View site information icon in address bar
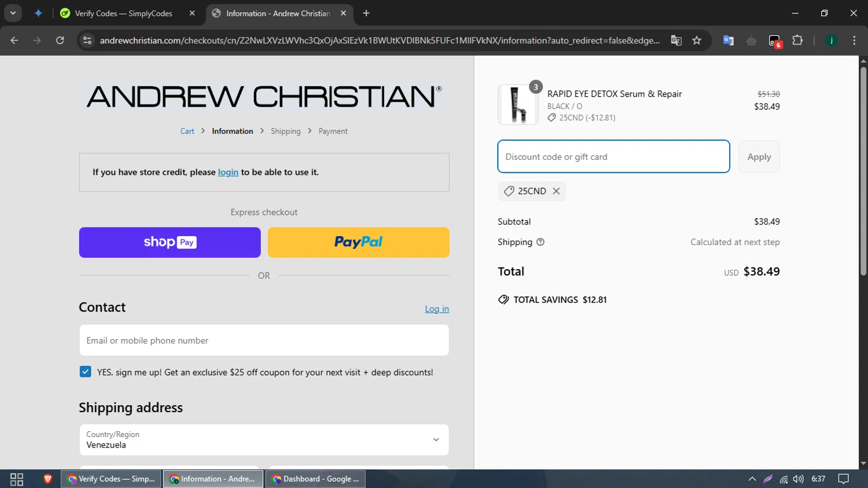The height and width of the screenshot is (488, 868). pos(87,41)
